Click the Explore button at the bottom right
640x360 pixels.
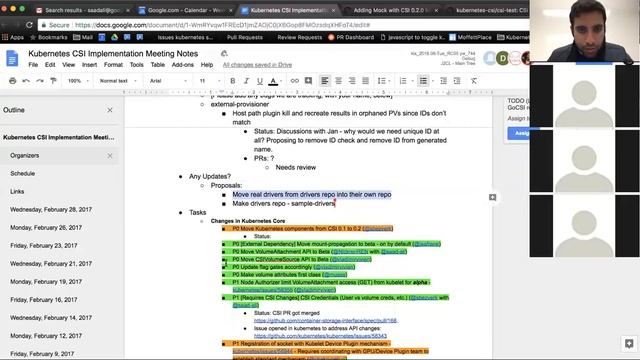click(629, 344)
